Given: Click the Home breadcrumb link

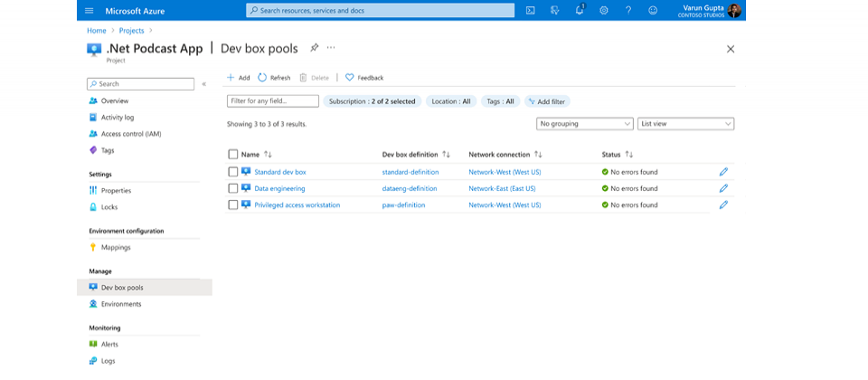Looking at the screenshot, I should pos(97,31).
